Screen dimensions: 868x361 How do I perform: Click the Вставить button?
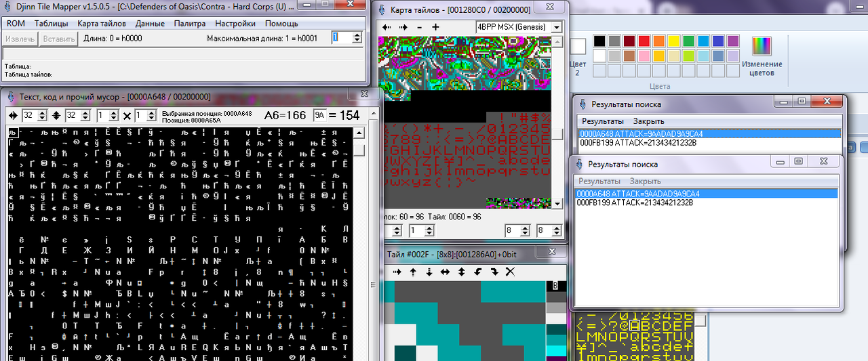pos(59,39)
